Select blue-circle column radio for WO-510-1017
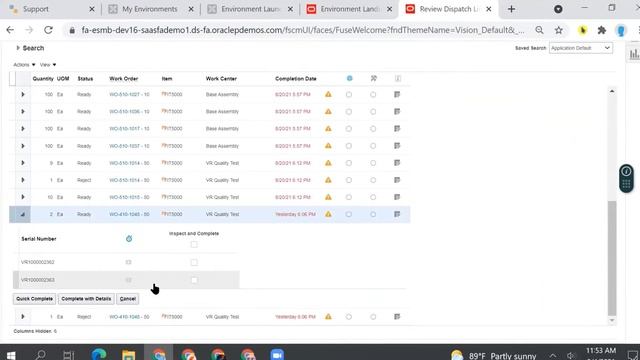Viewport: 640px width, 360px height. pyautogui.click(x=349, y=129)
